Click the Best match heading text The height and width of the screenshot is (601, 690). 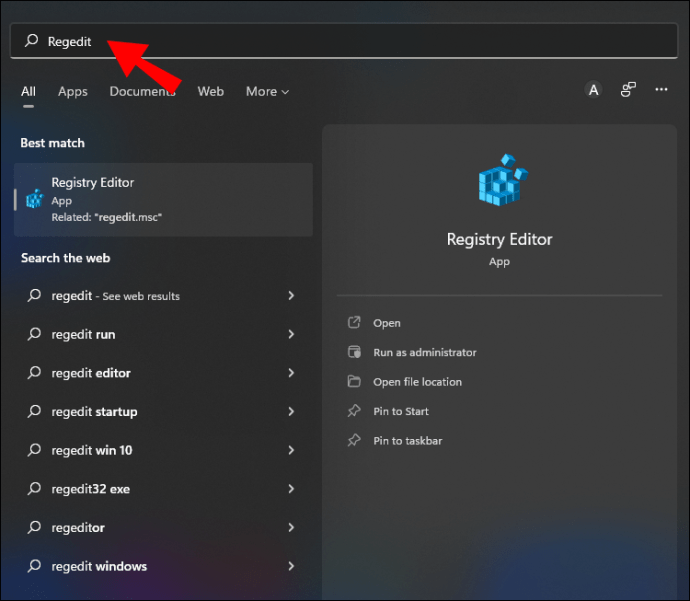52,143
